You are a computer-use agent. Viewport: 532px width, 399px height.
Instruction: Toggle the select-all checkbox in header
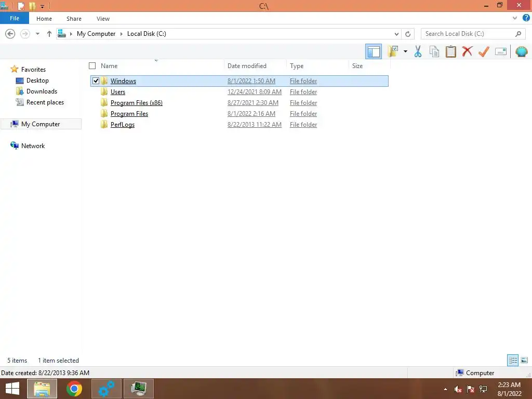coord(92,66)
